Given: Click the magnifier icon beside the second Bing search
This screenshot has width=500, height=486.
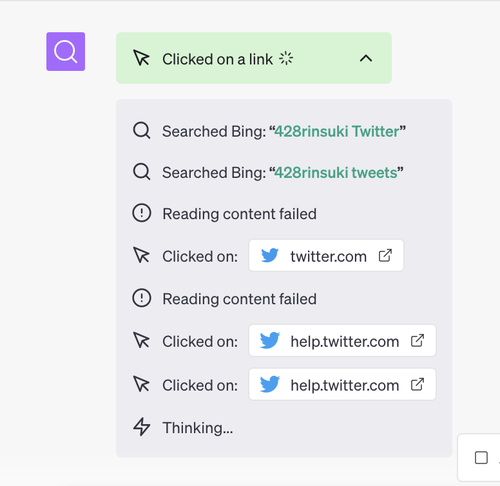Looking at the screenshot, I should [142, 172].
